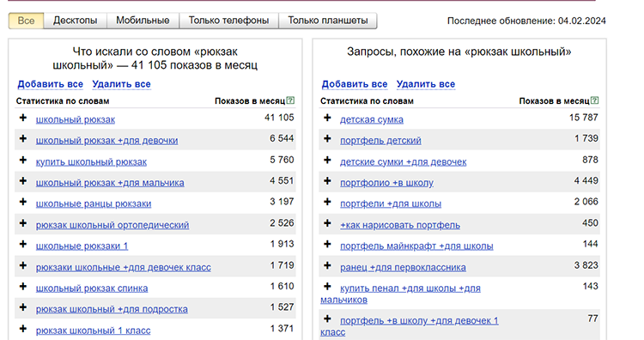
Task: Click plus next to 'школьный рюкзак +для девочки'
Action: (23, 139)
